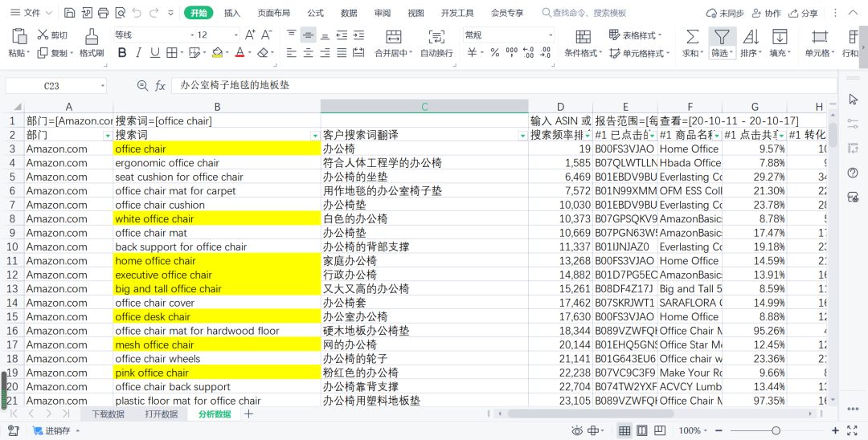Screen dimensions: 868x440
Task: Click the Merge and Center (合并居中) icon
Action: (394, 37)
